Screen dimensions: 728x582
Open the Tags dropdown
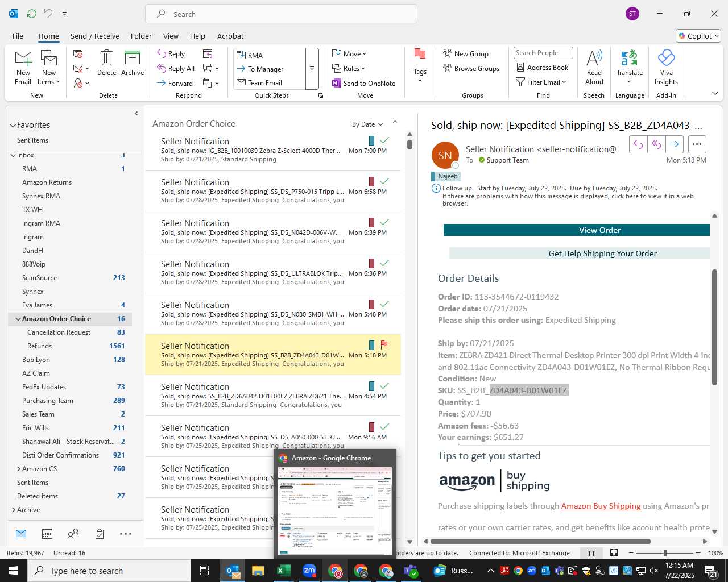(420, 65)
